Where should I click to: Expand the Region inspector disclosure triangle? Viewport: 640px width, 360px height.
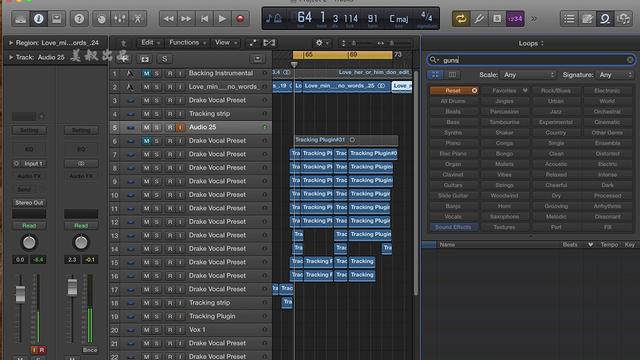[x=11, y=42]
